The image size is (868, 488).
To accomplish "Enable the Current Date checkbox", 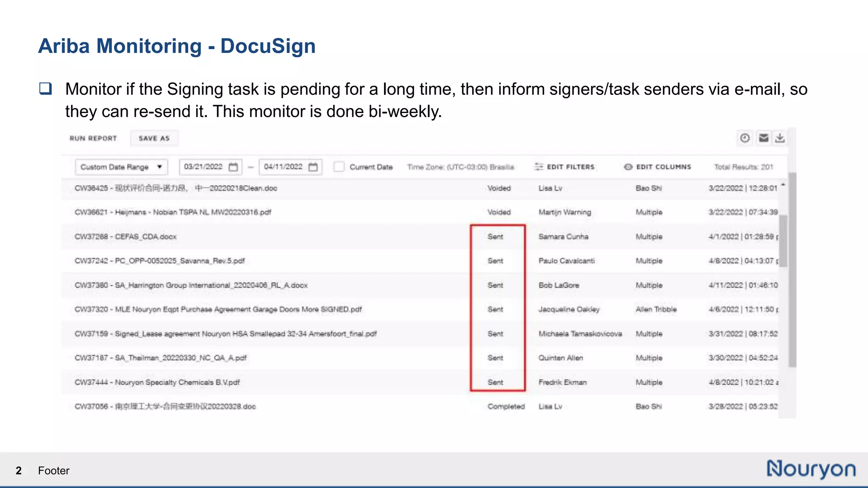I will click(339, 167).
